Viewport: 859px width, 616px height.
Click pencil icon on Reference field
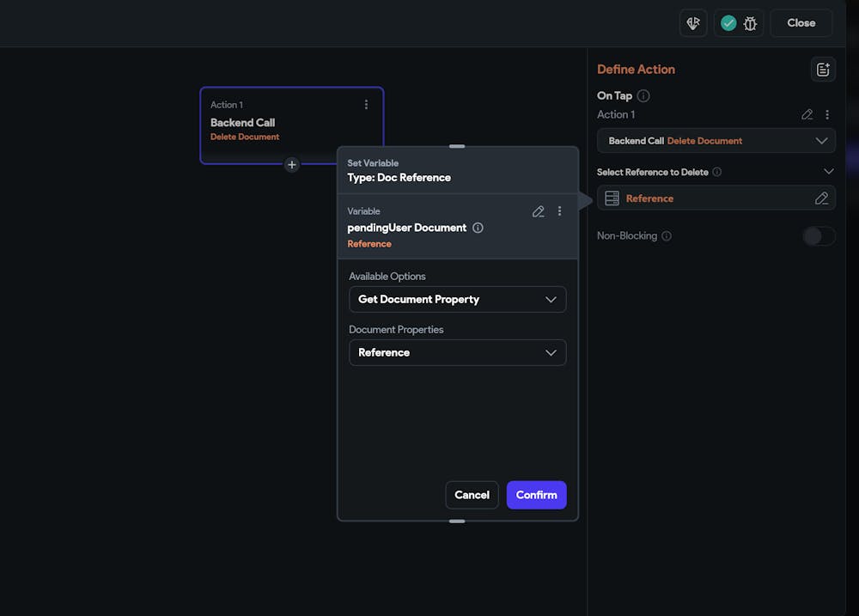coord(821,198)
